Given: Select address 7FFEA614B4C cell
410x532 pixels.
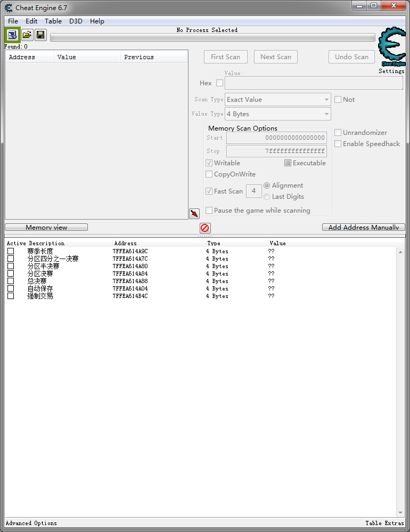Looking at the screenshot, I should click(x=130, y=296).
